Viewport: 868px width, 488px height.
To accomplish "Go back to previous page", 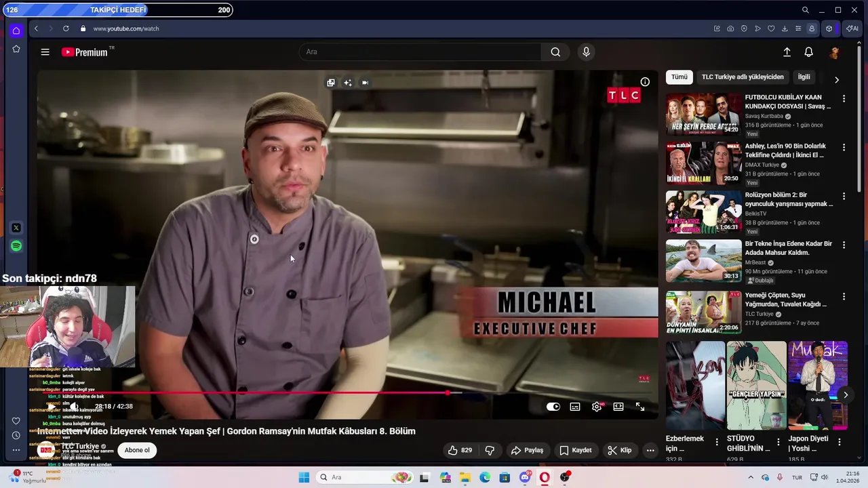I will (x=36, y=28).
